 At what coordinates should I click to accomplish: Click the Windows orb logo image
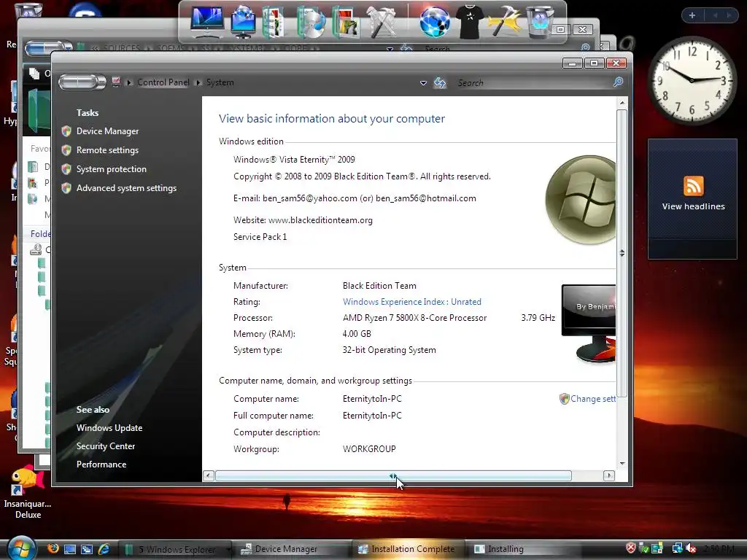point(580,200)
